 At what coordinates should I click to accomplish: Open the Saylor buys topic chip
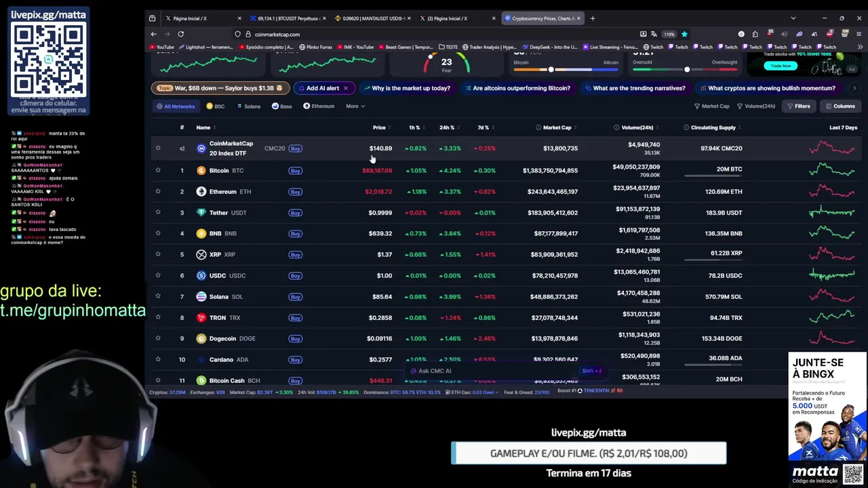[x=220, y=88]
